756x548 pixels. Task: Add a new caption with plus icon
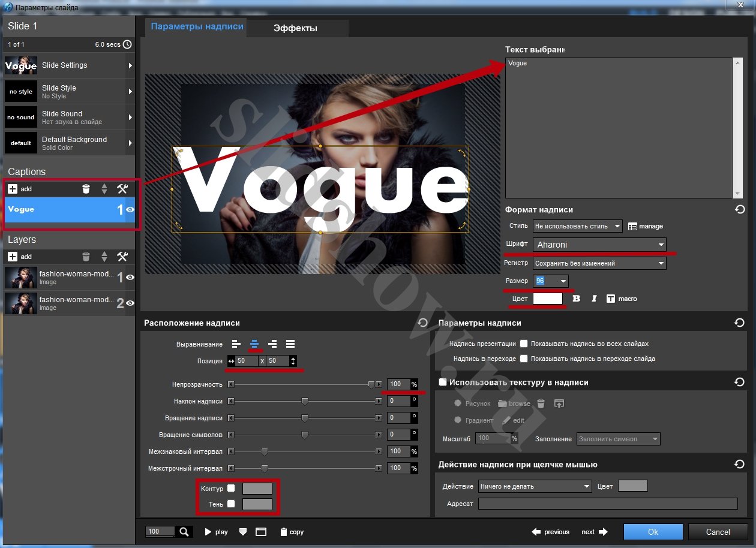tap(13, 189)
